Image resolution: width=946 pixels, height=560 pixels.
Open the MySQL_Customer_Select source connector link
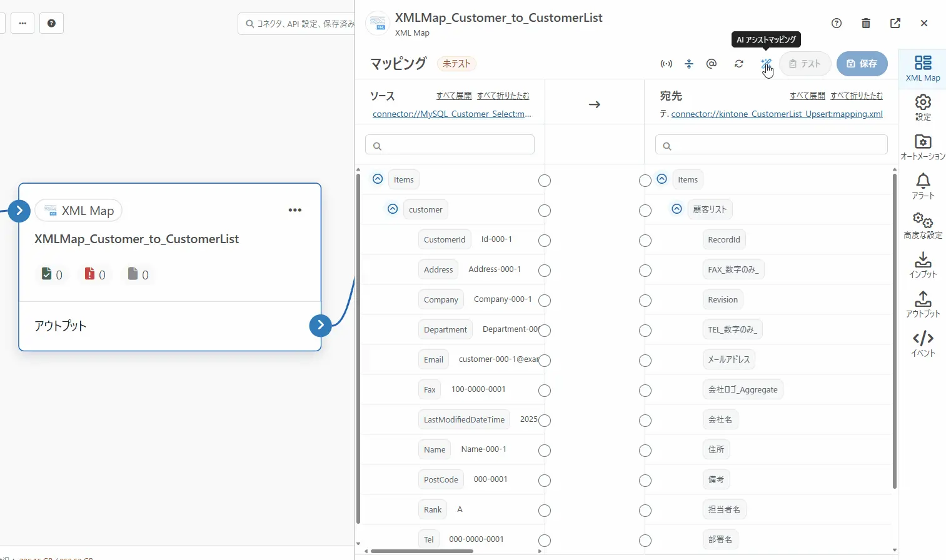pos(452,114)
